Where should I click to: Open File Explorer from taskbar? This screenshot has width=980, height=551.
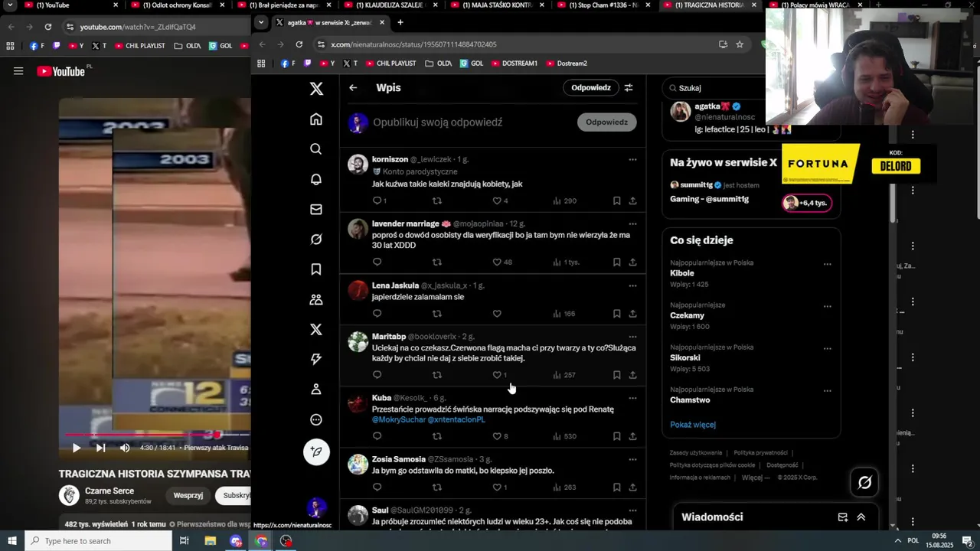211,541
